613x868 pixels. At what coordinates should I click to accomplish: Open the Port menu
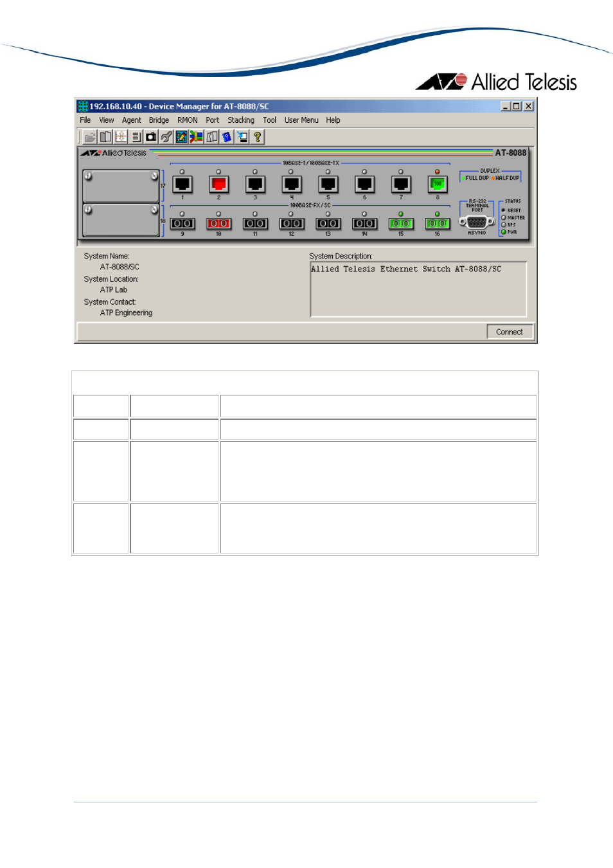click(213, 120)
